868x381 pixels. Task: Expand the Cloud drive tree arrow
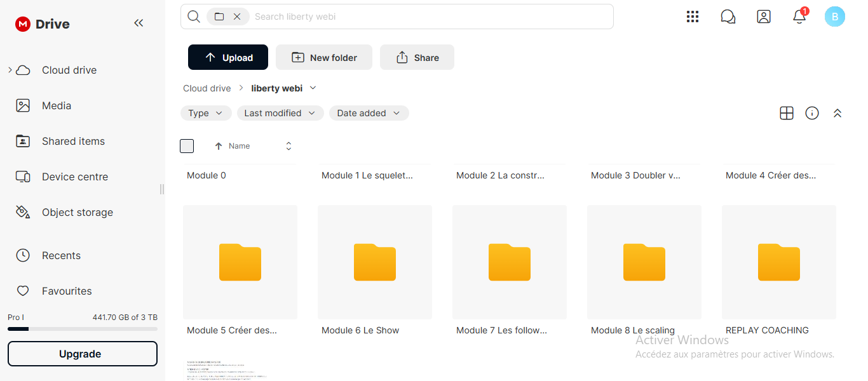[10, 70]
